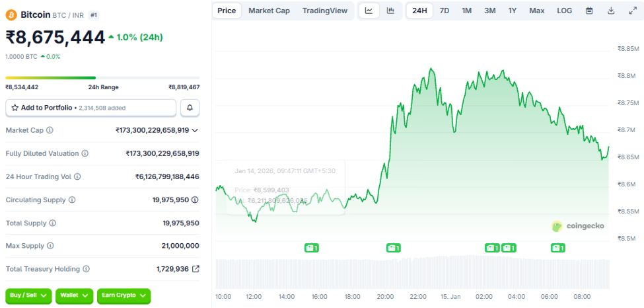The height and width of the screenshot is (308, 644).
Task: Click the orange Bitcoin logo icon
Action: 11,15
